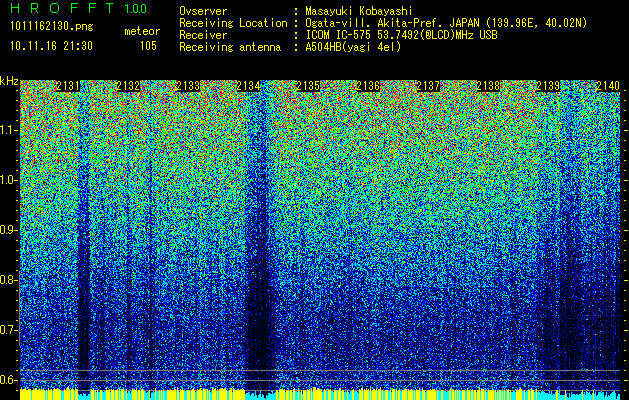Click the 0.7 kHz axis label

pos(9,330)
